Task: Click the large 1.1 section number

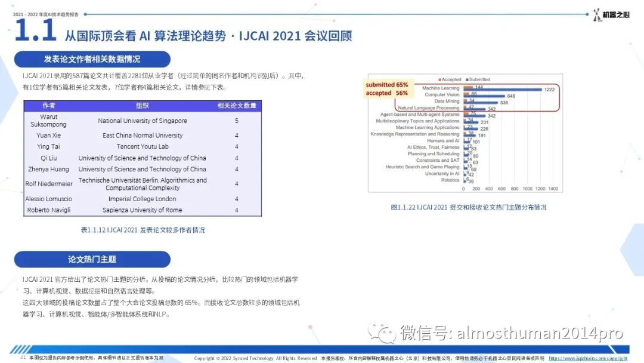Action: (35, 31)
